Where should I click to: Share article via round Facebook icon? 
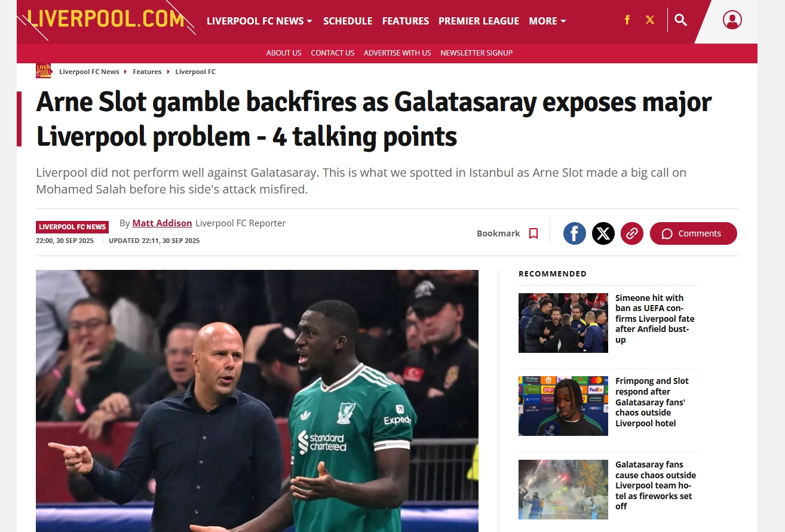coord(575,233)
